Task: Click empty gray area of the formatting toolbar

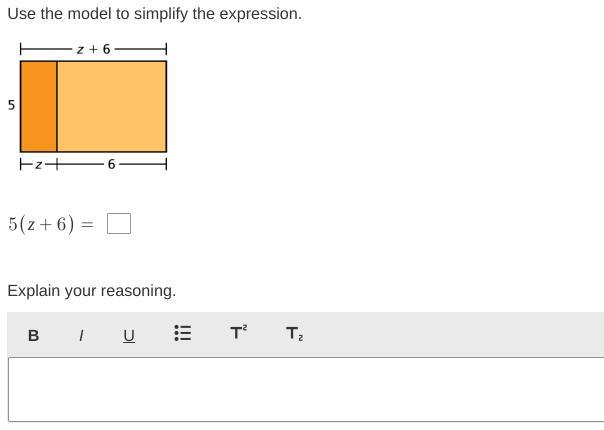Action: tap(450, 335)
